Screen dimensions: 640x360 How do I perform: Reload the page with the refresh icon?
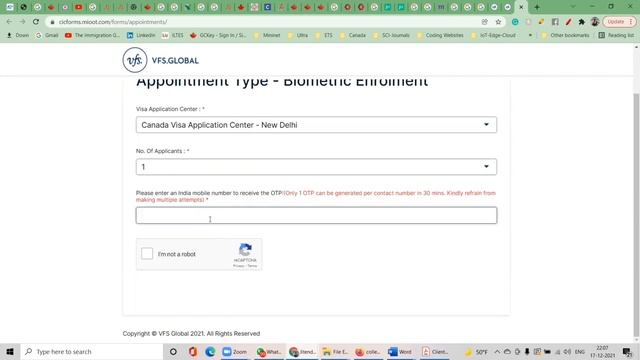pos(36,22)
